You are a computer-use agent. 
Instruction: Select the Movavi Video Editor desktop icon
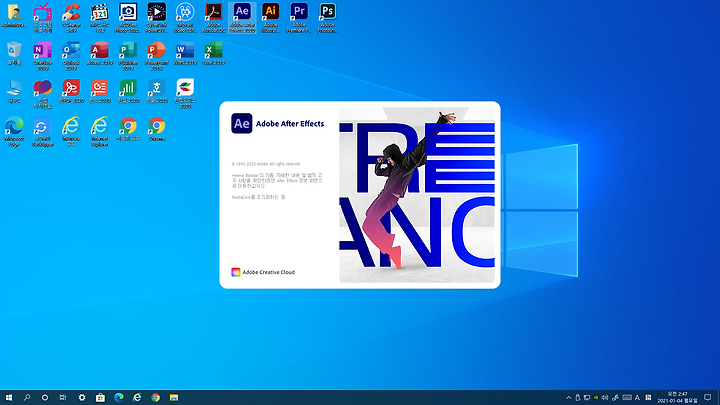(185, 18)
